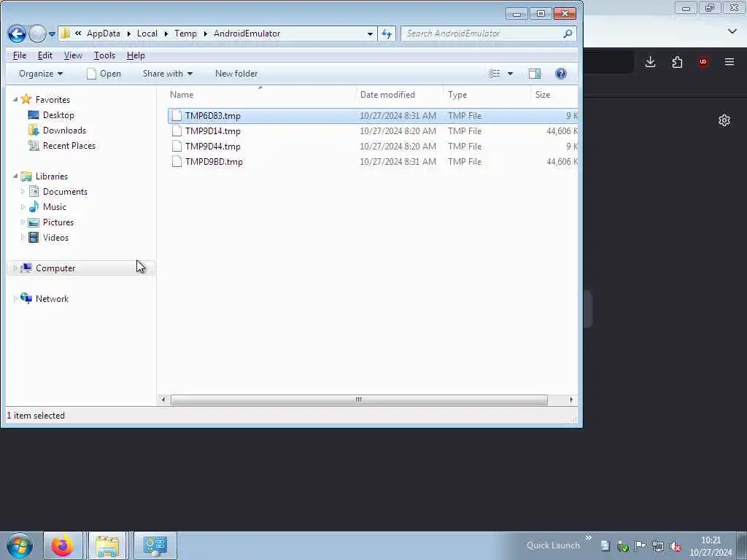Click Temp in the address breadcrumb
747x560 pixels.
(185, 34)
